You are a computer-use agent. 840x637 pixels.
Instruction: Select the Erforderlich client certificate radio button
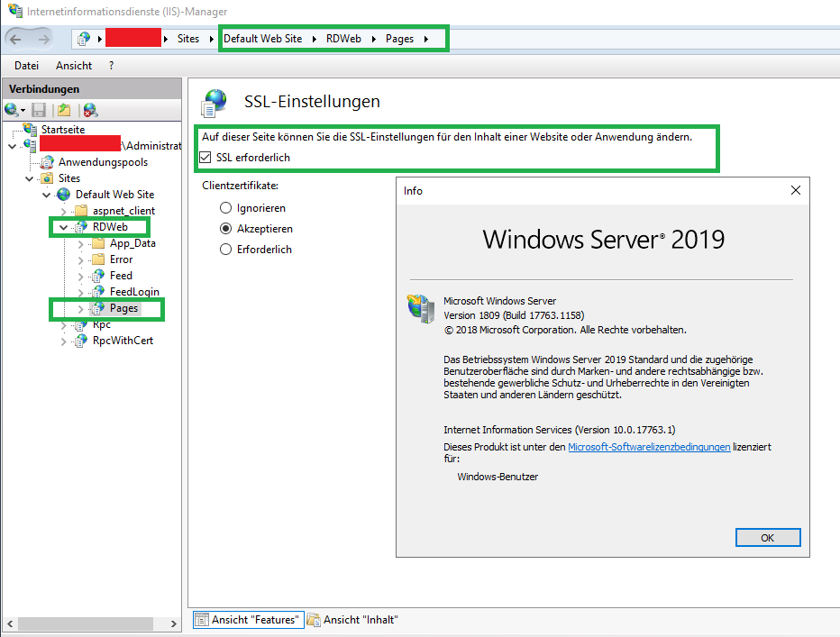click(225, 250)
